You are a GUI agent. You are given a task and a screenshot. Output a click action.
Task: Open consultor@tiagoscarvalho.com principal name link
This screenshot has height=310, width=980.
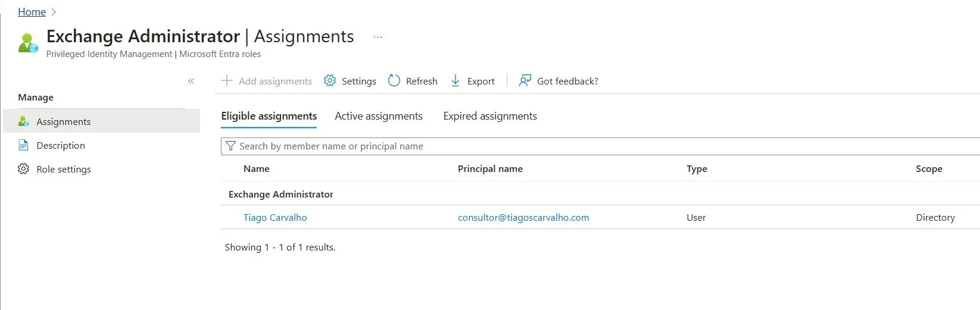(523, 218)
